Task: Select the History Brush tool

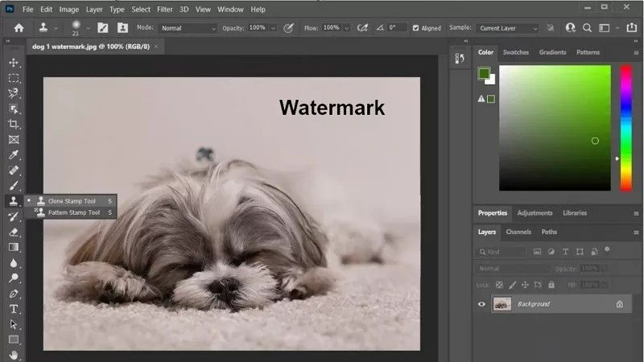Action: 14,216
